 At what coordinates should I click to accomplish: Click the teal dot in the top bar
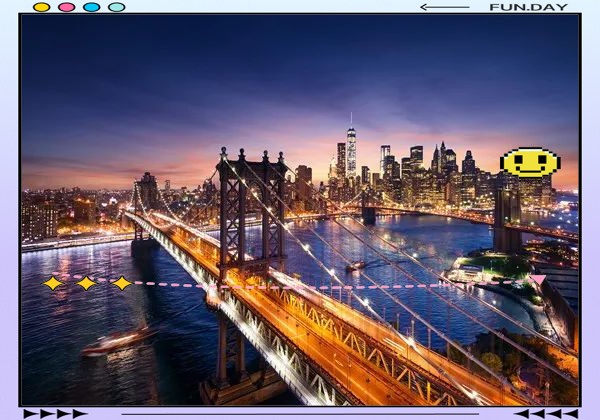click(x=117, y=7)
